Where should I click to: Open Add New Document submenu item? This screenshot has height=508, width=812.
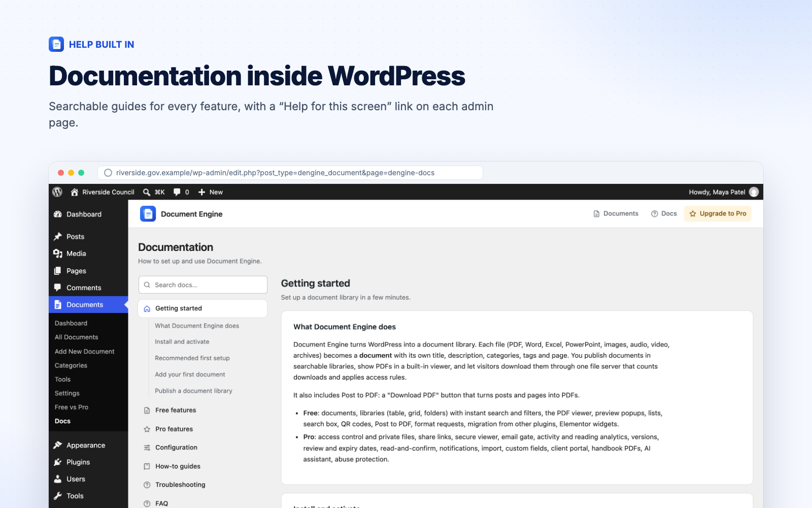point(85,352)
